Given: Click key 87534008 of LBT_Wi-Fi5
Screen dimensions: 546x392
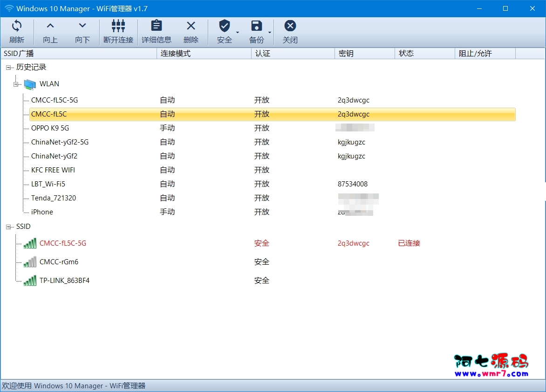Looking at the screenshot, I should tap(352, 184).
